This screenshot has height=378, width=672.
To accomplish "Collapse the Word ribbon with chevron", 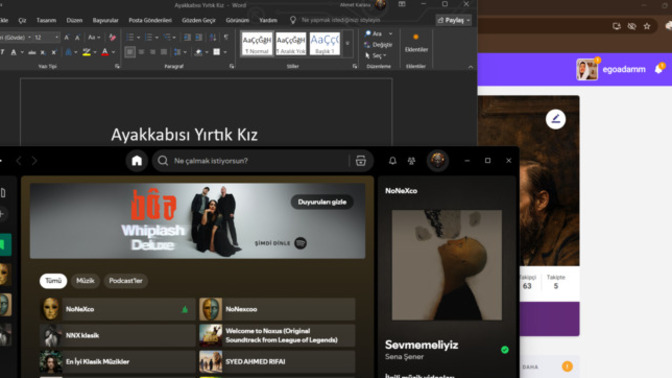I will point(471,67).
